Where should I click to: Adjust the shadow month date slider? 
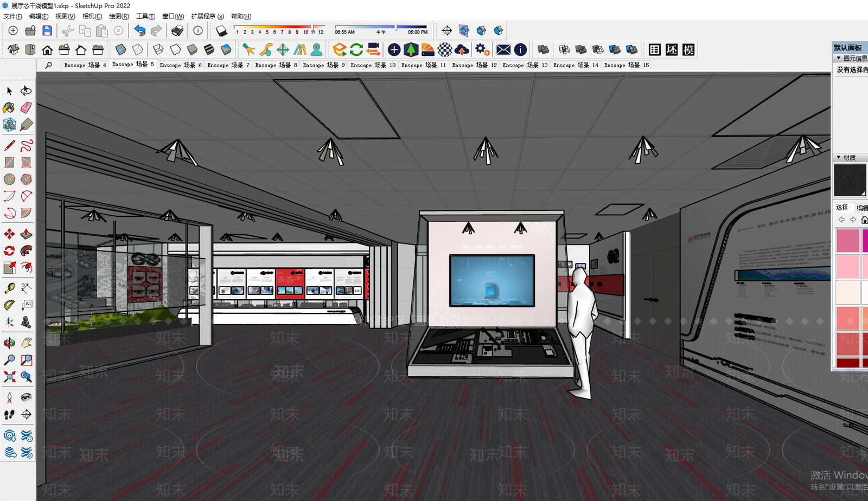coord(279,27)
